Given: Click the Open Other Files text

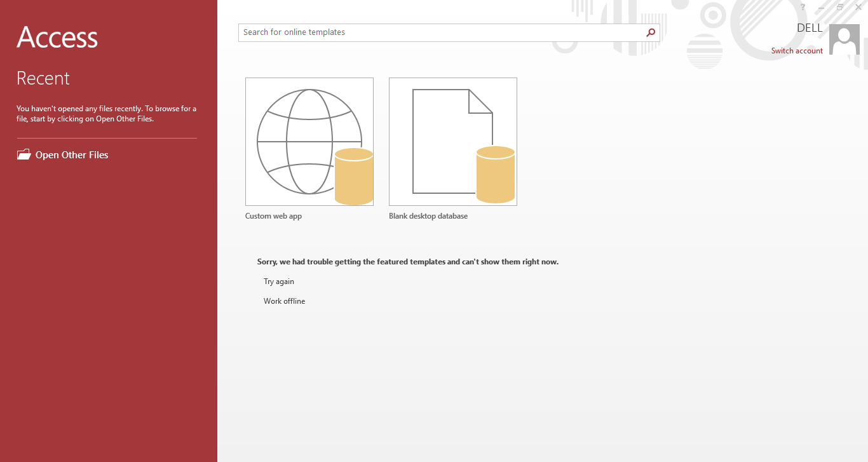Looking at the screenshot, I should pos(72,155).
